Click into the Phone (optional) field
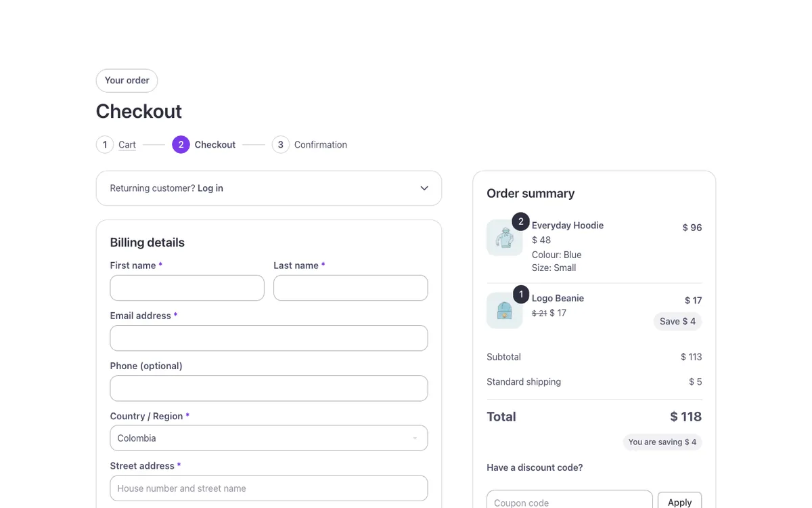 click(269, 388)
